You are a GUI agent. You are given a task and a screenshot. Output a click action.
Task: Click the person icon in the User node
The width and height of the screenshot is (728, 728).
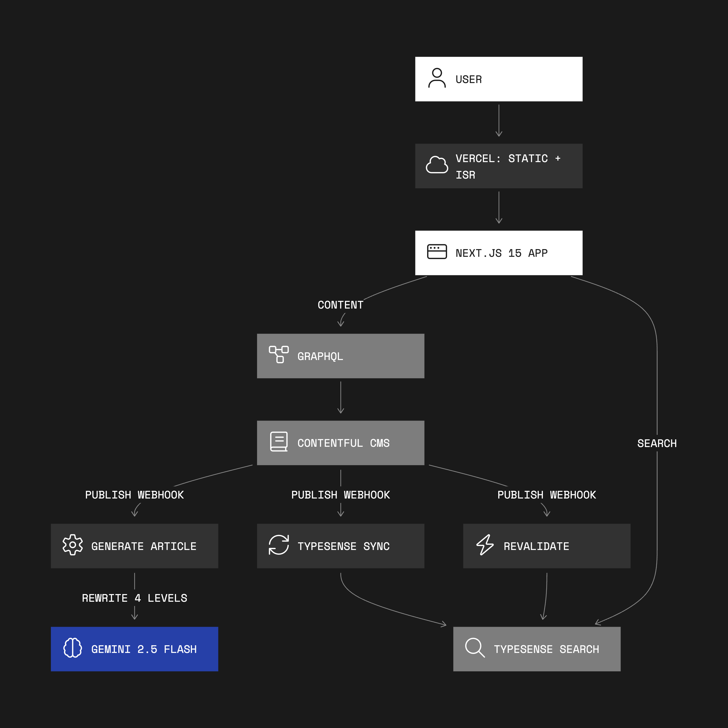coord(437,78)
